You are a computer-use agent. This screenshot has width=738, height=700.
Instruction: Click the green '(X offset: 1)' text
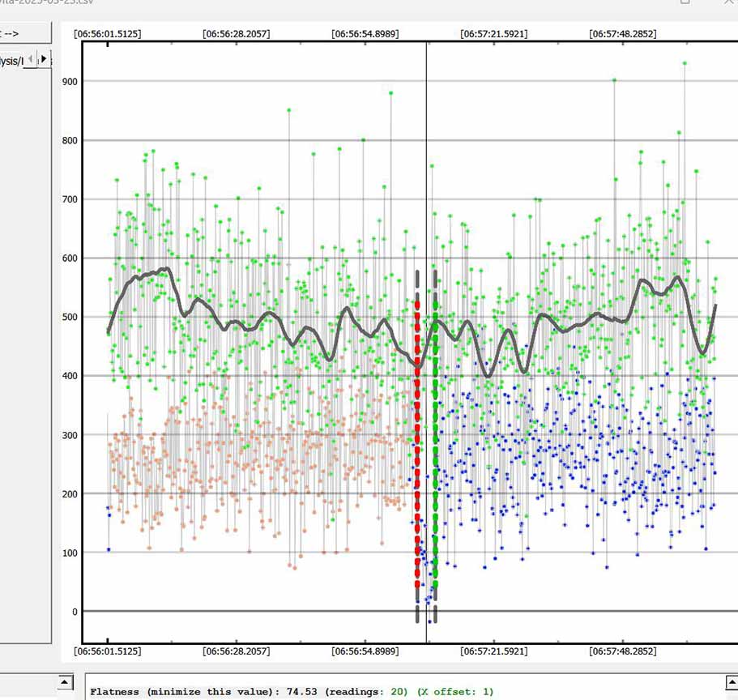point(455,692)
